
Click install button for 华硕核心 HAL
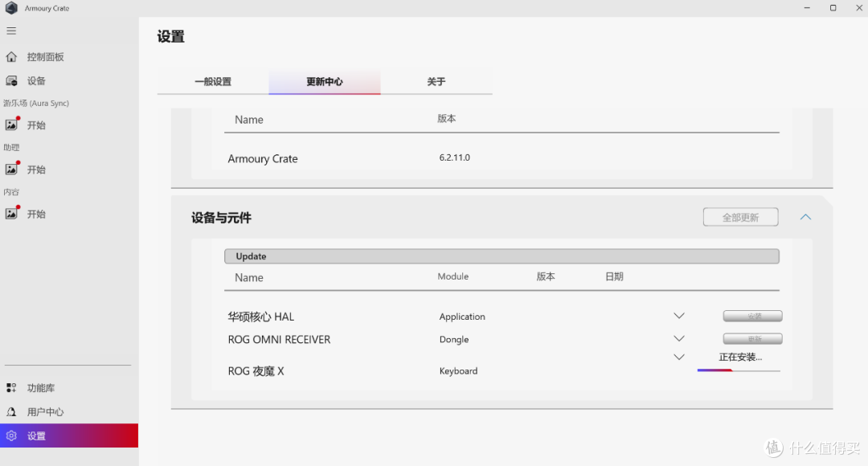click(753, 316)
